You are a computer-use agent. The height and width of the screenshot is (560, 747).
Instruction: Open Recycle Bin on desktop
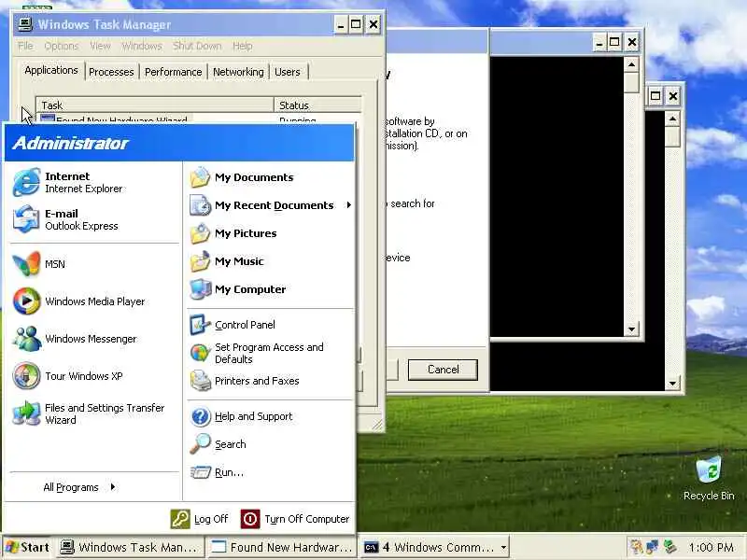point(709,478)
